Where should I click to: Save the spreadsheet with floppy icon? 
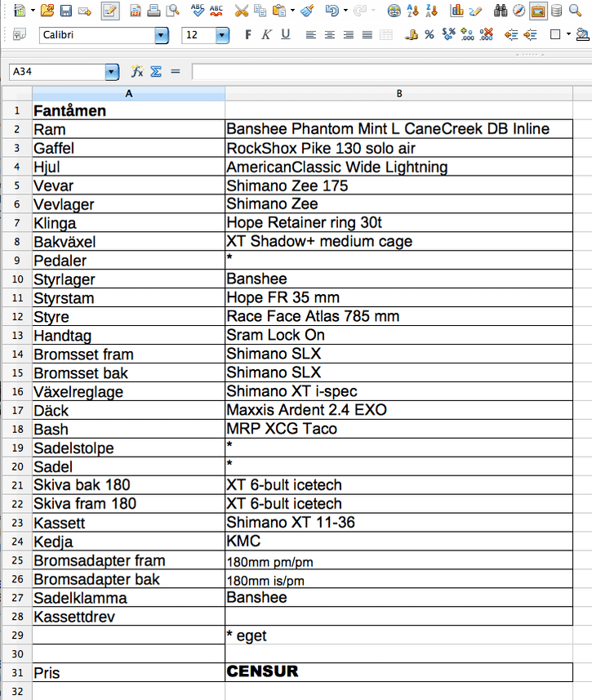click(x=65, y=11)
